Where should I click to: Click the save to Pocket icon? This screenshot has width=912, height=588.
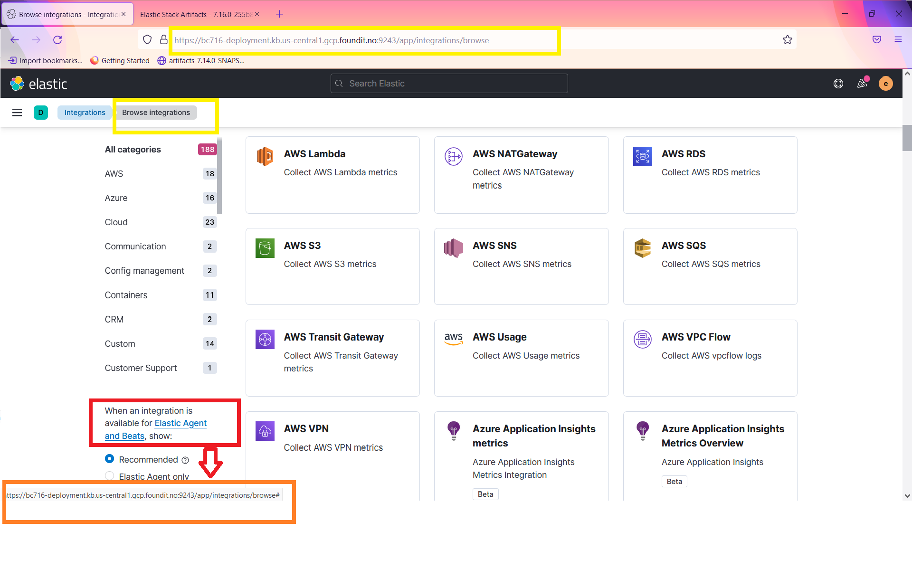(876, 39)
